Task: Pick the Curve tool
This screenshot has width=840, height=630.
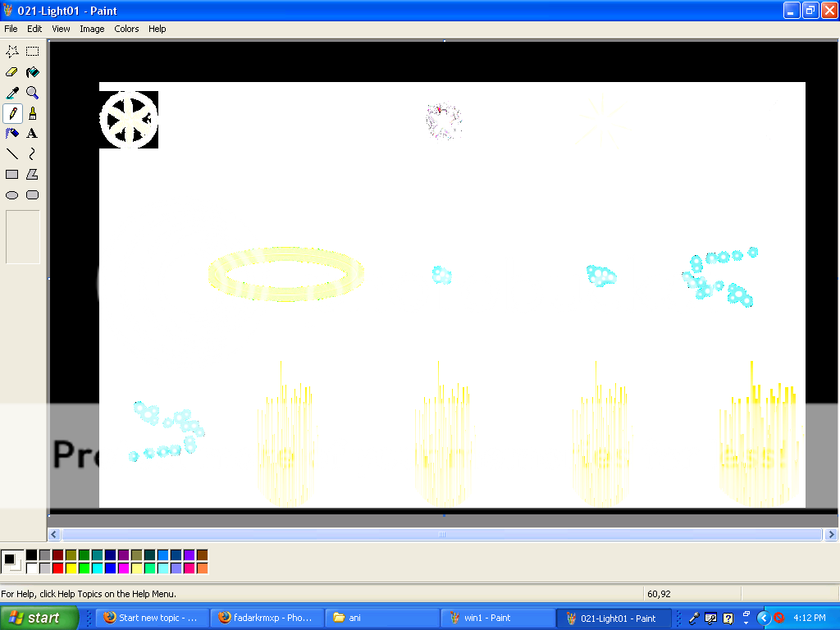Action: (x=32, y=154)
